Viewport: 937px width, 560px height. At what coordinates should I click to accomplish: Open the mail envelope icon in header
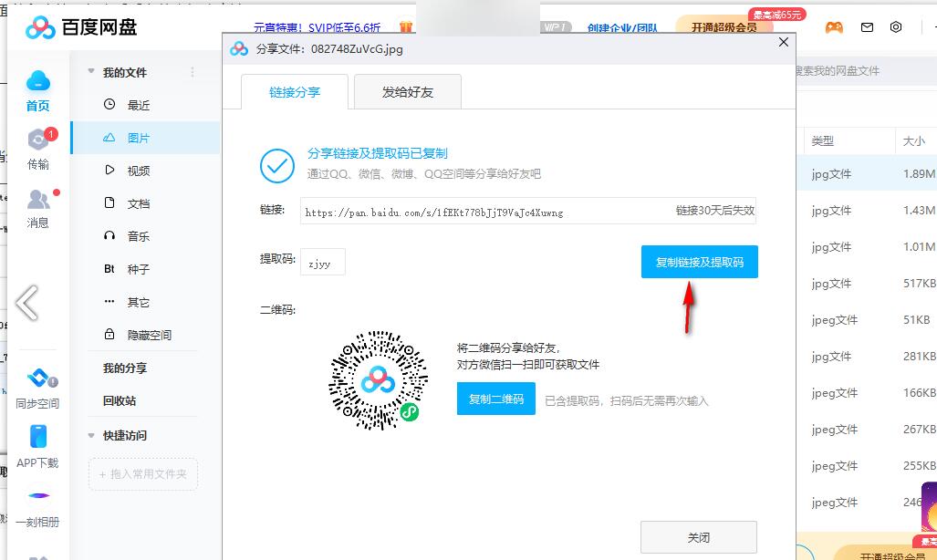(x=867, y=27)
